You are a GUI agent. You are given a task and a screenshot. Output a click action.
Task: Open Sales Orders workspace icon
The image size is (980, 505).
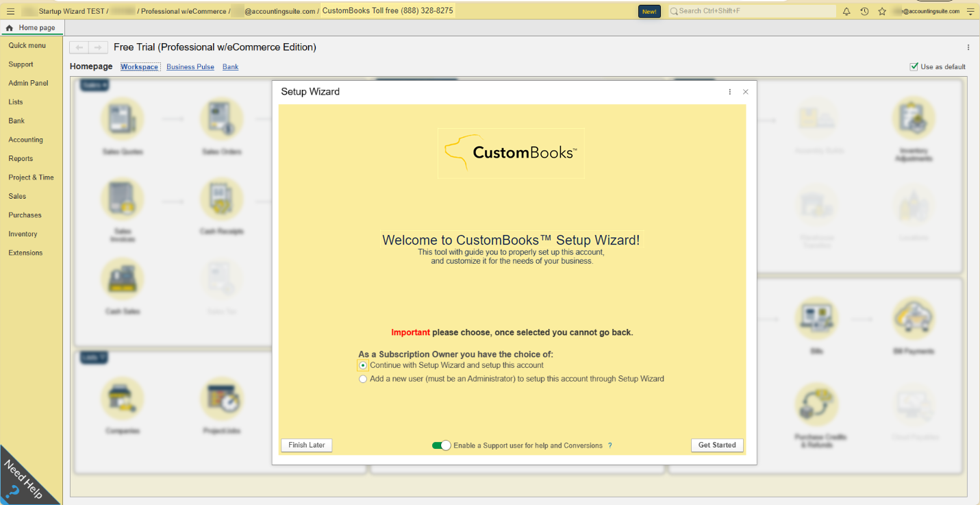(x=222, y=119)
